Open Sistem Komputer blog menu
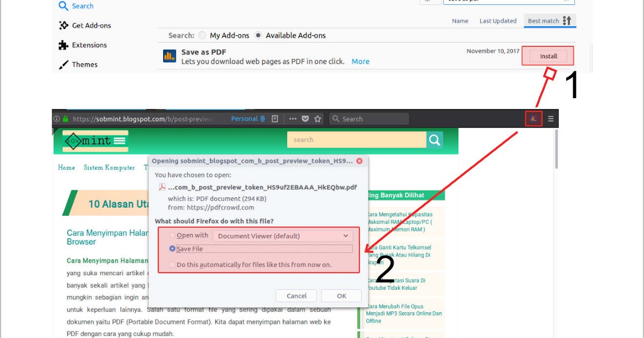The width and height of the screenshot is (644, 338). [x=109, y=167]
